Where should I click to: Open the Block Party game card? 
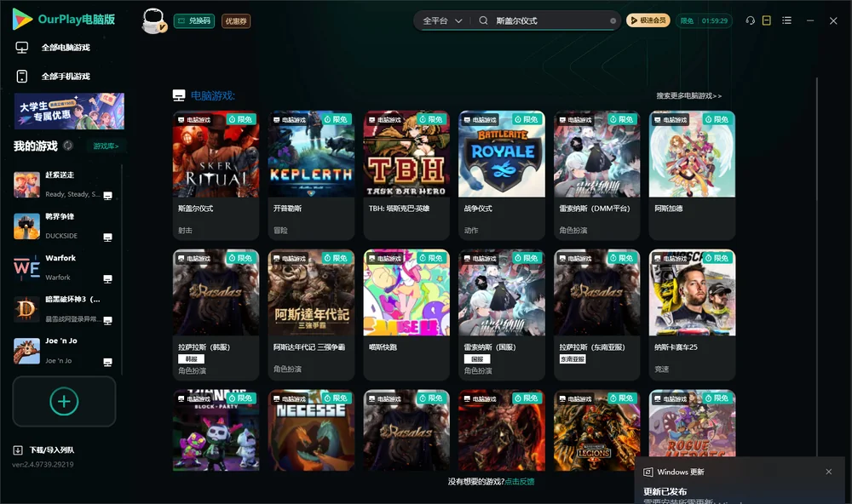coord(216,430)
